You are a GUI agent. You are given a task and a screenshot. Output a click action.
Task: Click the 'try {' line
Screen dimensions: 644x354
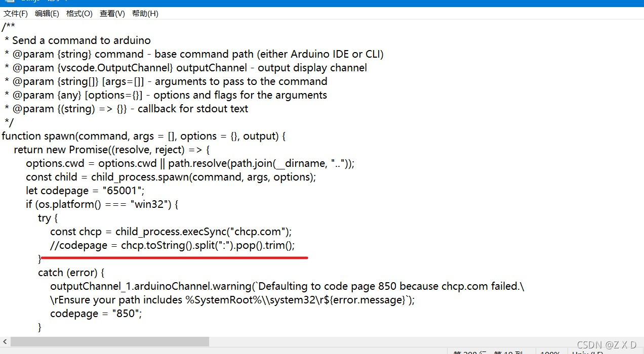click(48, 218)
